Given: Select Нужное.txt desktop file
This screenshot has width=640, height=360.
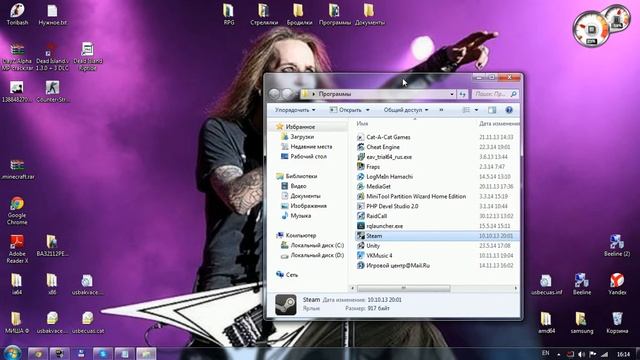Looking at the screenshot, I should [x=52, y=14].
